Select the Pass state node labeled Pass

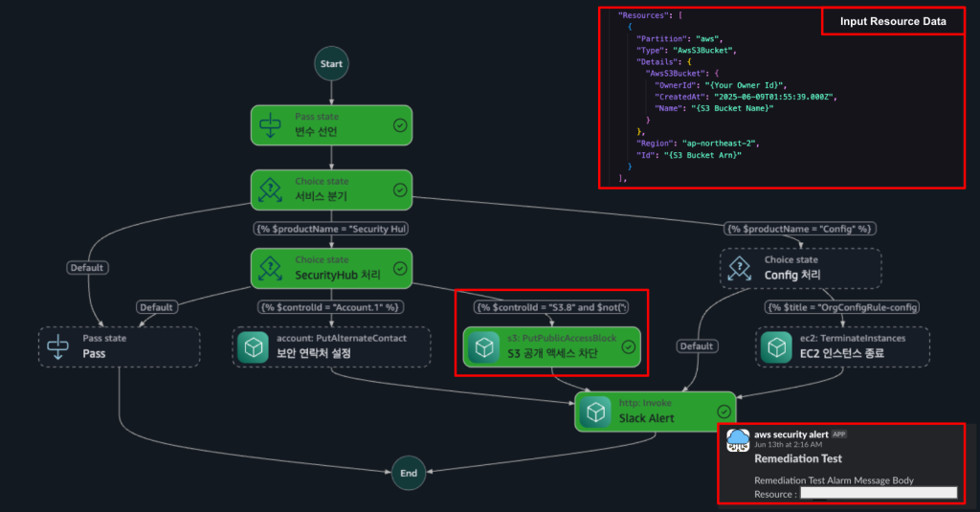(x=120, y=347)
